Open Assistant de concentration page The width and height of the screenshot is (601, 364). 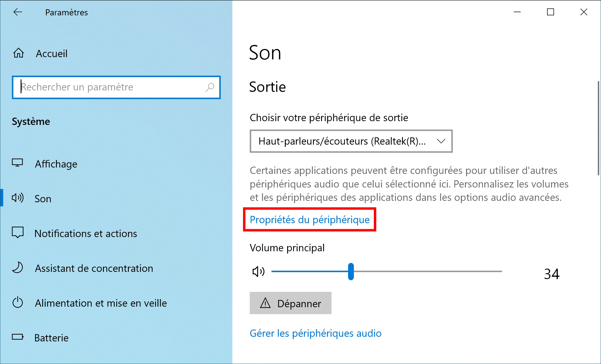click(x=94, y=268)
